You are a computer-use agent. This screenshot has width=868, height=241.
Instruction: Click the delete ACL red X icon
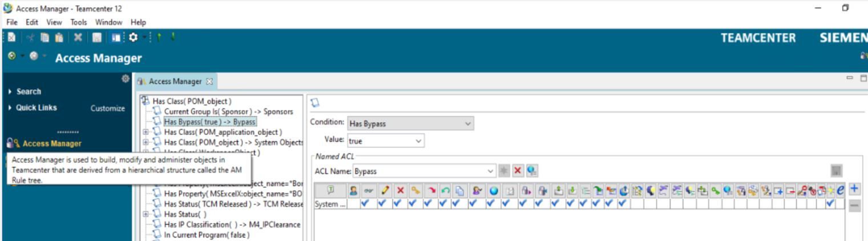517,171
